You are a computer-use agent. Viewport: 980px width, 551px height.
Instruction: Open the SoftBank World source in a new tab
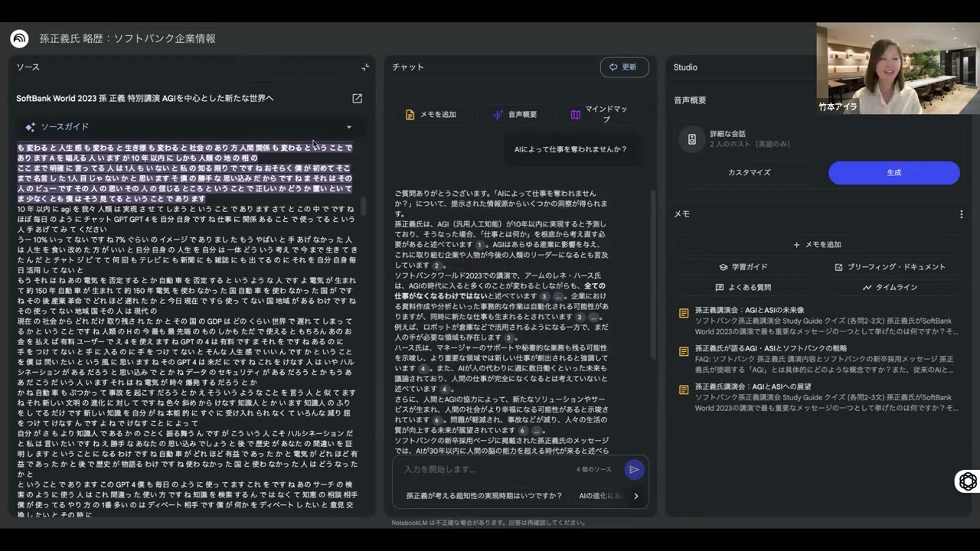(x=357, y=98)
